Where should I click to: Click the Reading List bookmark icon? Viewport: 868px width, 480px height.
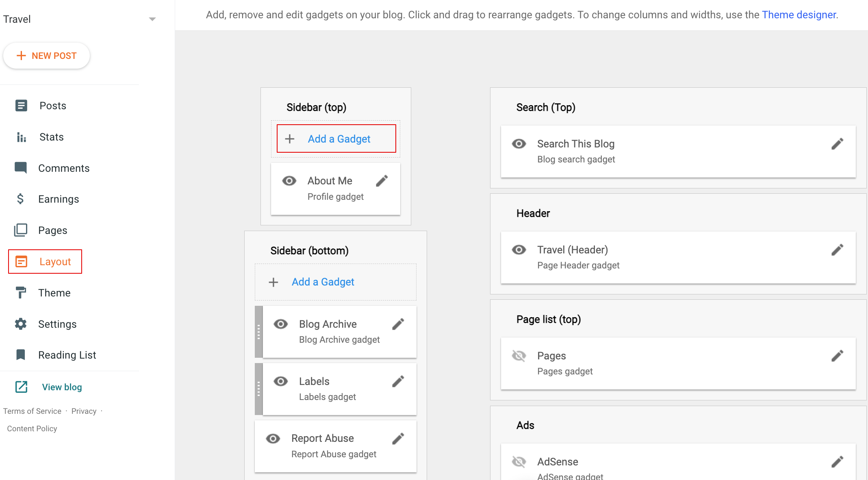point(20,355)
